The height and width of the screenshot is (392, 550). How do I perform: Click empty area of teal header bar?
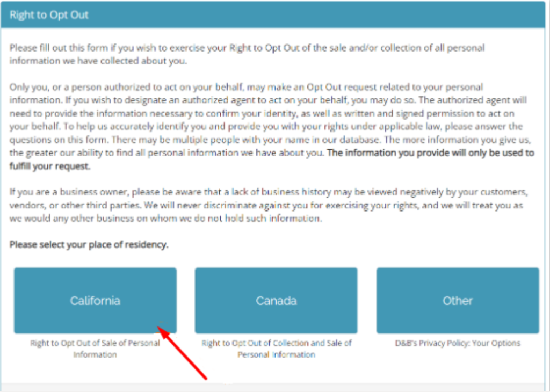point(322,15)
